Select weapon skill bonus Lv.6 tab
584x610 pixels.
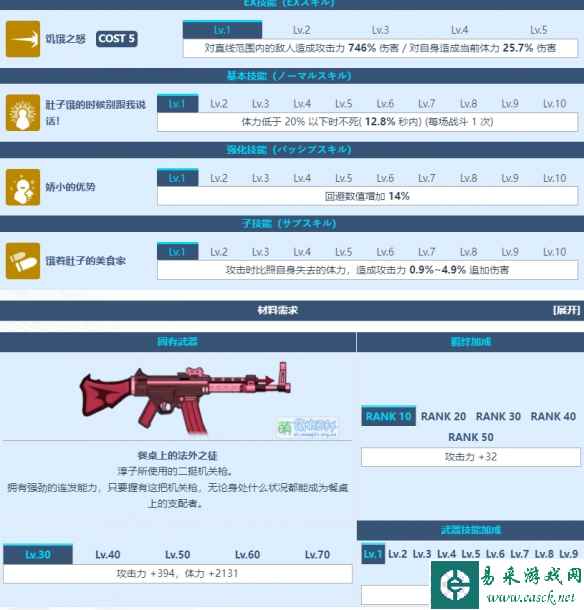click(x=495, y=554)
